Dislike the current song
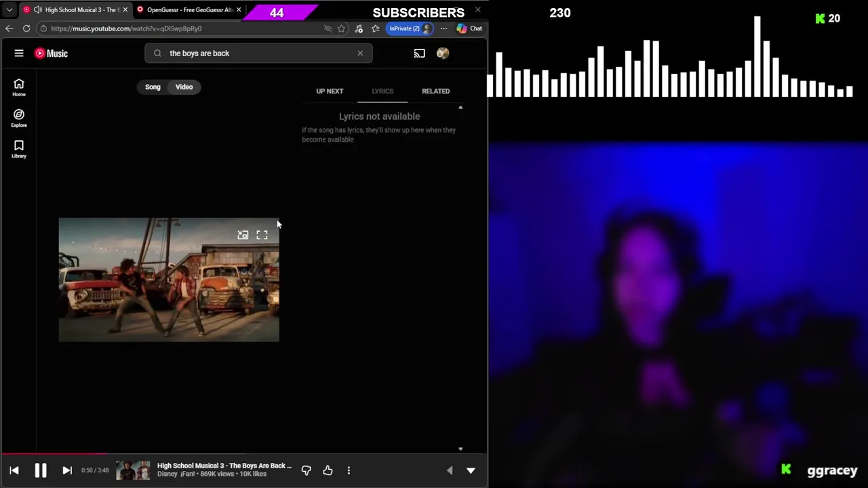This screenshot has height=488, width=868. [306, 470]
